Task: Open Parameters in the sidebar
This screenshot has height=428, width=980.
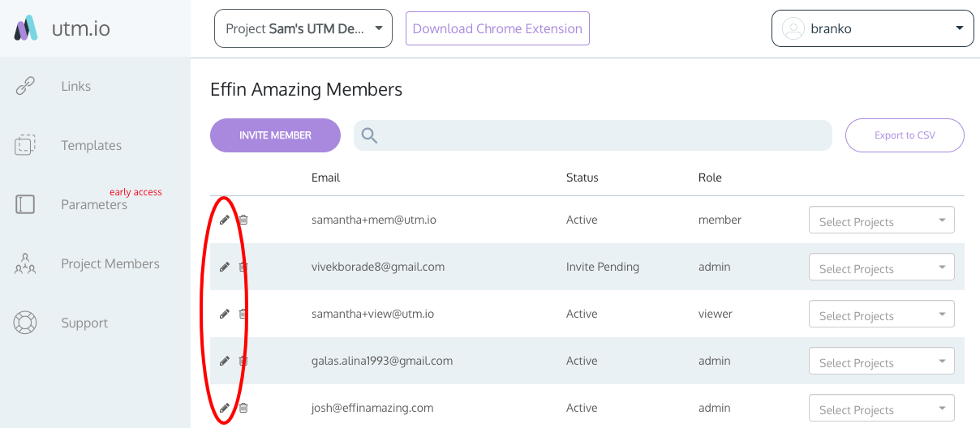Action: 94,204
